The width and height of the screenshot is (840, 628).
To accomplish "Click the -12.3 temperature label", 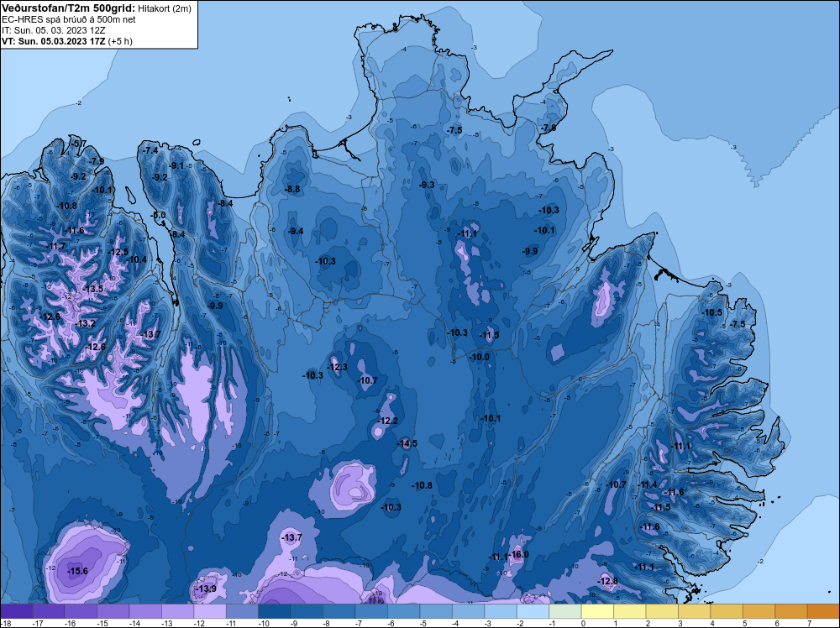I will click(x=338, y=367).
